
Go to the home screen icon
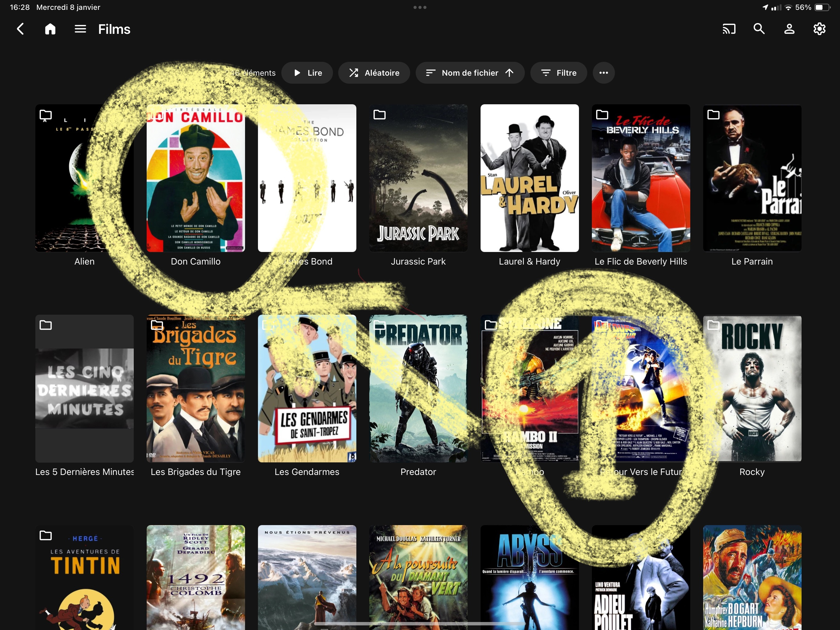pos(50,29)
